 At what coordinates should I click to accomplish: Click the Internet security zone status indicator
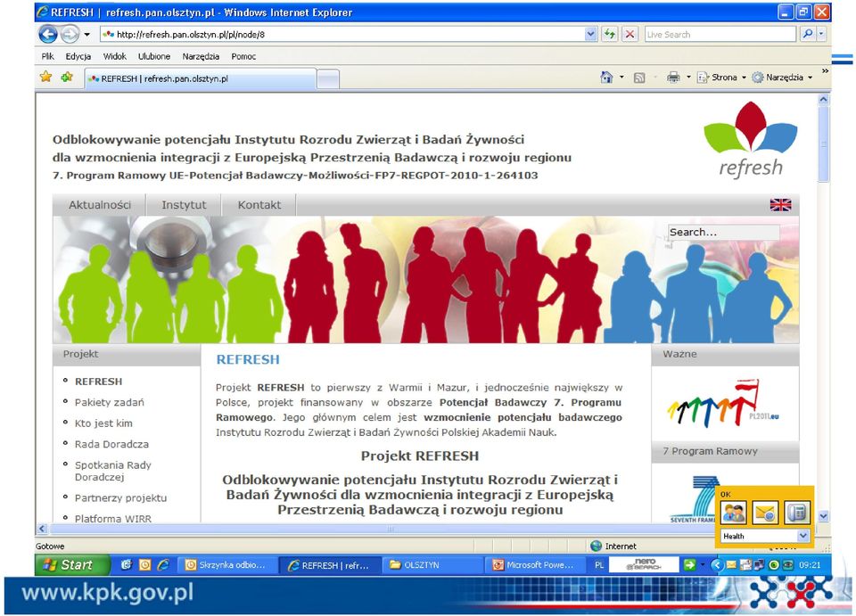tap(613, 546)
